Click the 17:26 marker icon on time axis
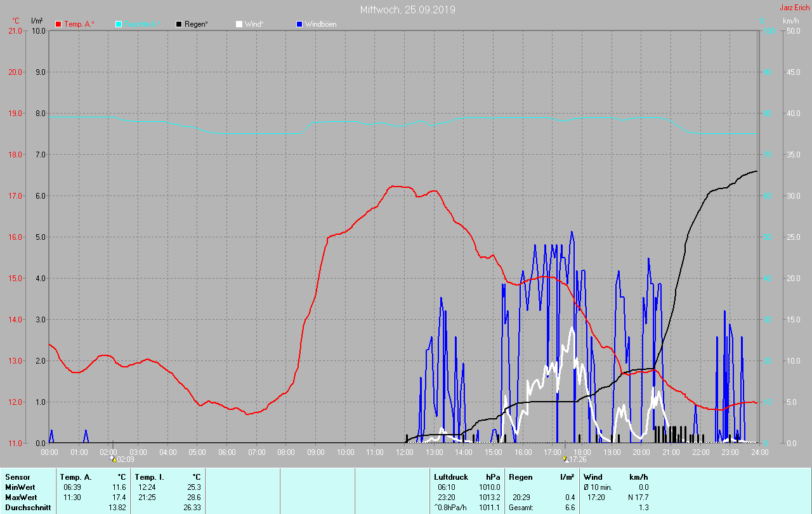This screenshot has height=514, width=812. (566, 458)
